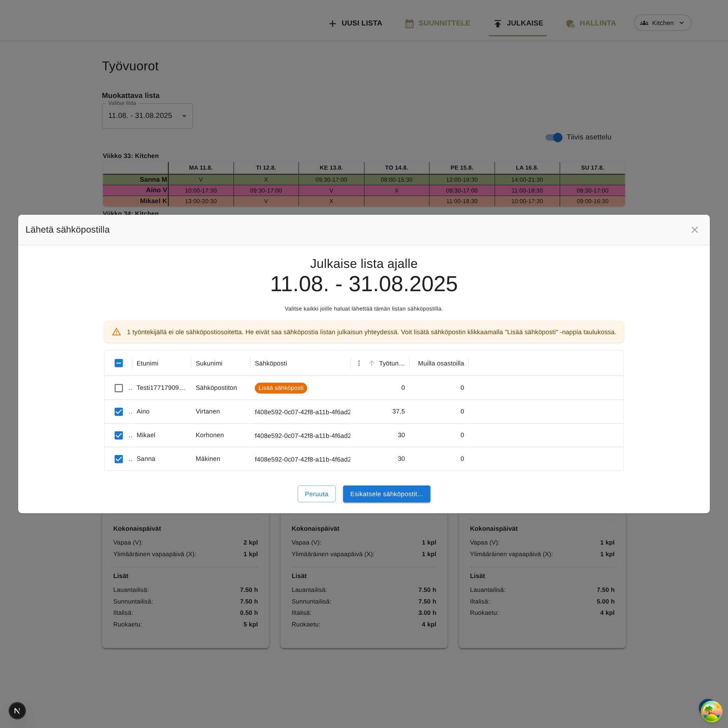Check the Testi Sähköpostiton row checkbox
The image size is (728, 728).
(x=119, y=388)
